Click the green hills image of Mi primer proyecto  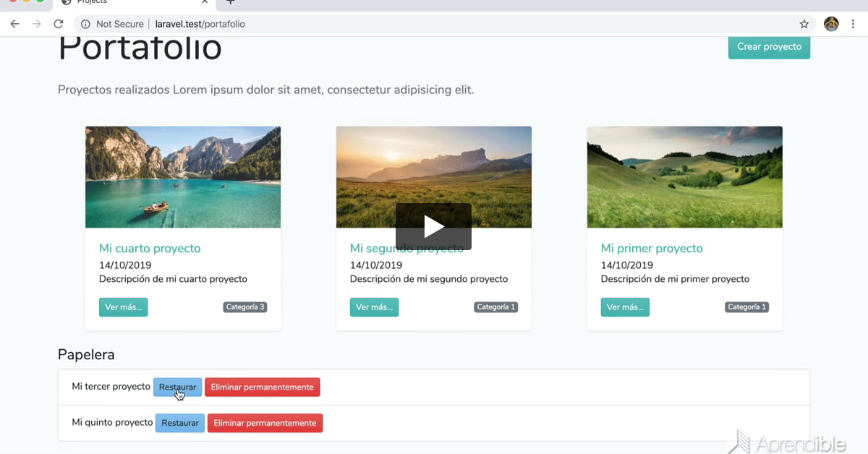tap(684, 177)
